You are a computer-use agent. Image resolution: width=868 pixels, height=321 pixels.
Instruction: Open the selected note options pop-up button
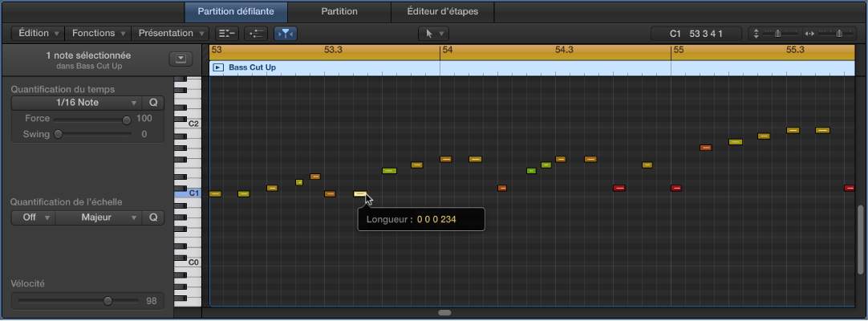[180, 59]
